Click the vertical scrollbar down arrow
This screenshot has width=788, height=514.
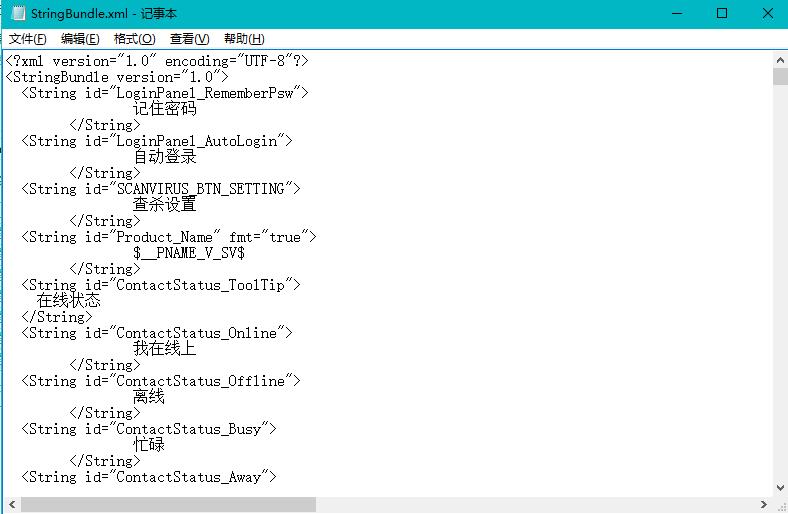click(779, 487)
